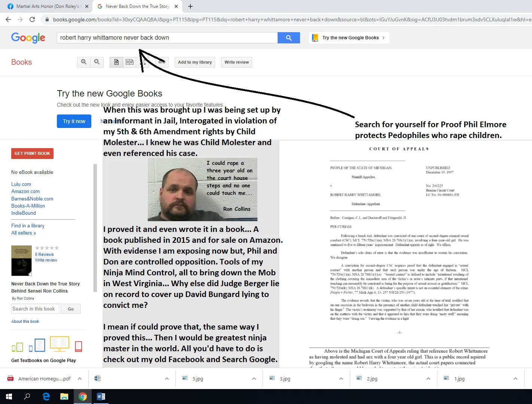
Task: Expand options for Word document download
Action: (167, 379)
